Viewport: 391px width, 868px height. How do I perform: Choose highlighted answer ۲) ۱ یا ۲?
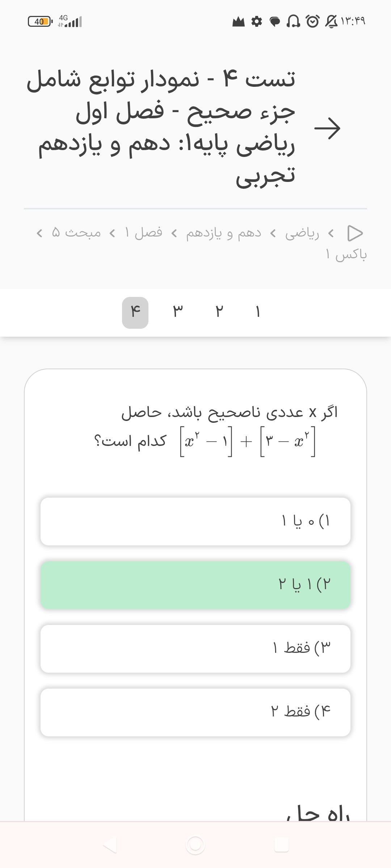click(x=195, y=584)
